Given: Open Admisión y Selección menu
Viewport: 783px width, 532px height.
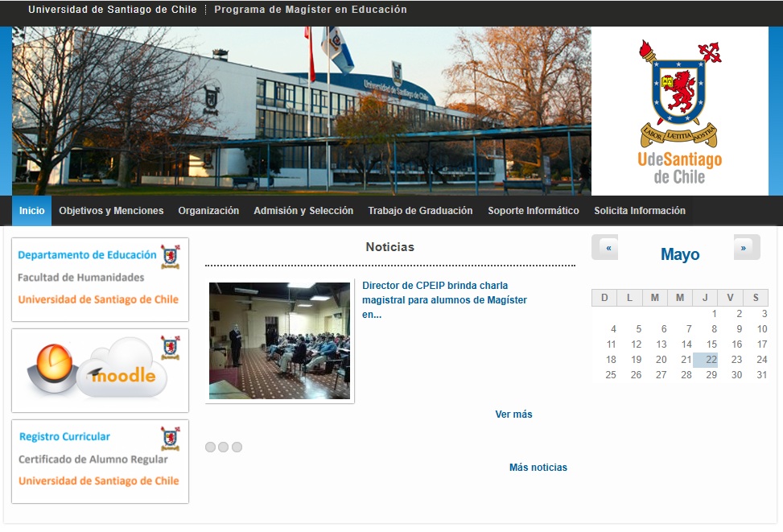Looking at the screenshot, I should coord(303,211).
